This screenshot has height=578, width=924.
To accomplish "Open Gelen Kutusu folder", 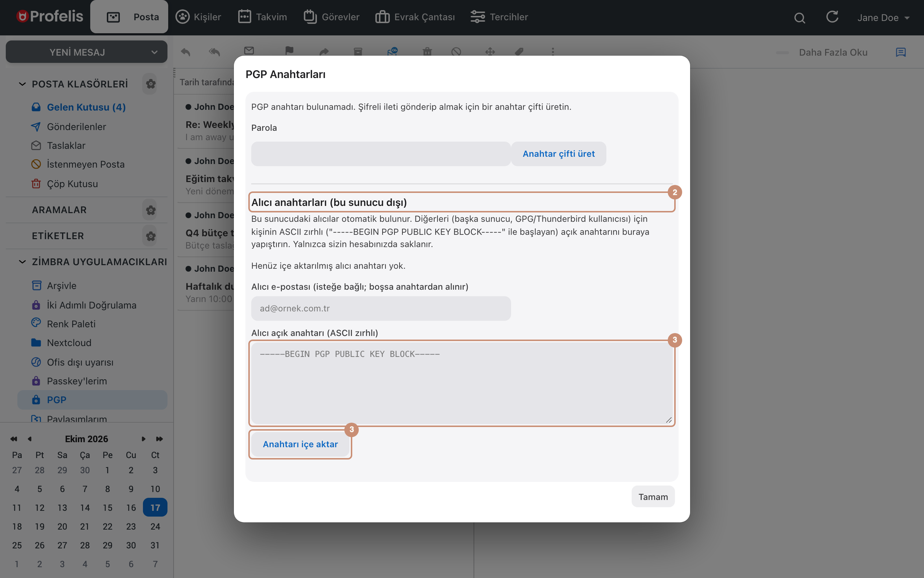I will (86, 107).
